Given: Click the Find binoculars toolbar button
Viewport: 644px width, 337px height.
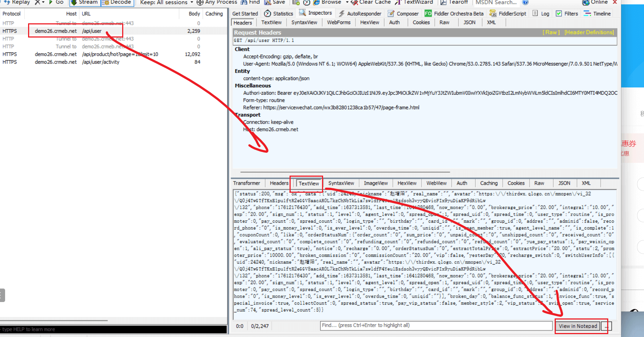Looking at the screenshot, I should point(250,2).
